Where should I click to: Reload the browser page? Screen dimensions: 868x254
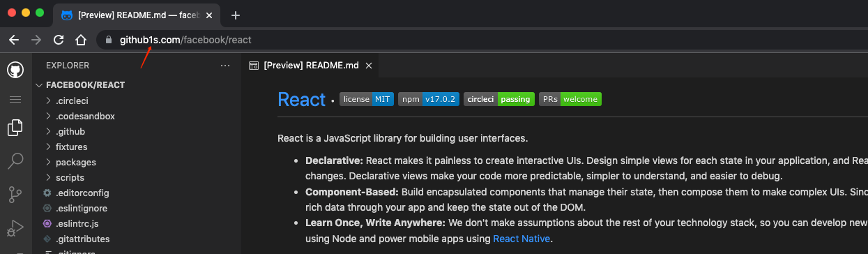(x=59, y=40)
